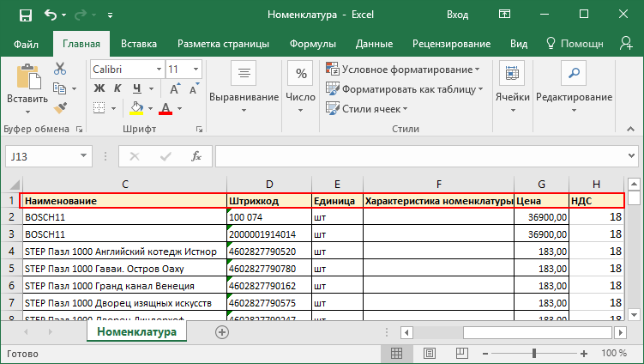Open the Данные tab
The width and height of the screenshot is (644, 364).
click(x=374, y=44)
